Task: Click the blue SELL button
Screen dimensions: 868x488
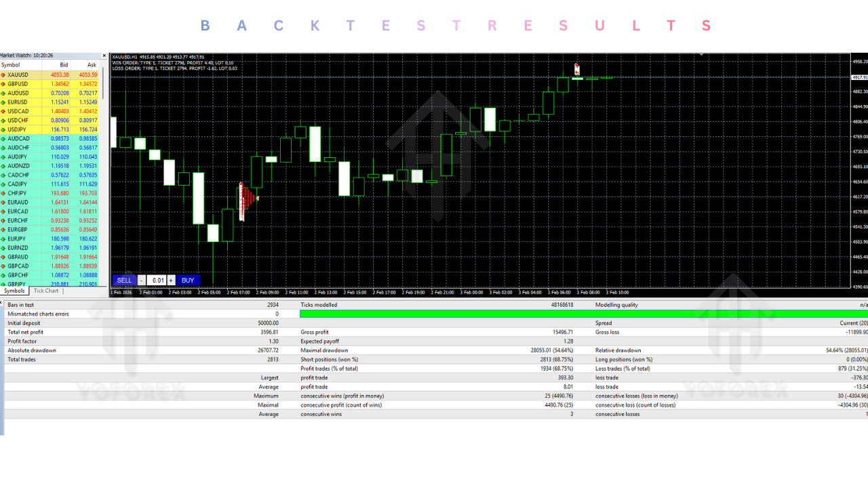Action: point(124,281)
